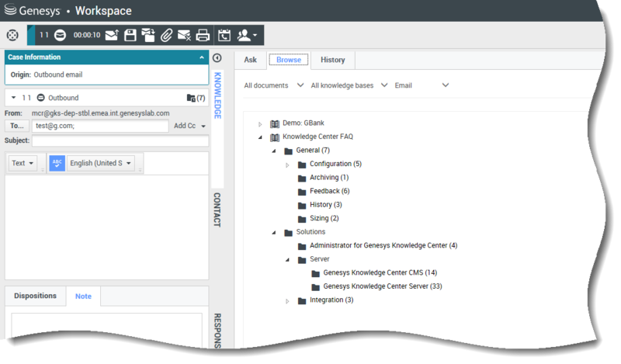This screenshot has height=364, width=621.
Task: Click inside the email body text area
Action: tap(106, 227)
